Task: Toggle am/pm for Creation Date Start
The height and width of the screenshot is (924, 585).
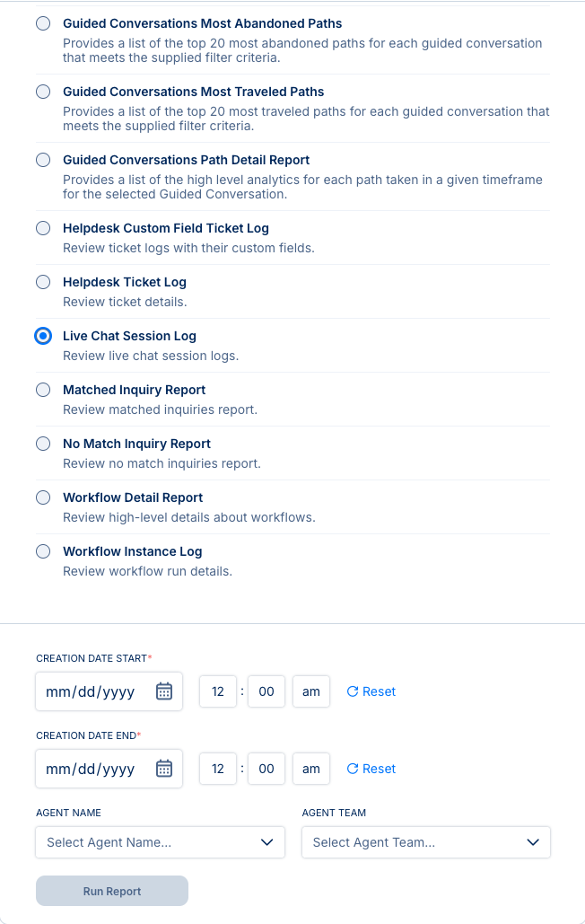Action: pyautogui.click(x=311, y=691)
